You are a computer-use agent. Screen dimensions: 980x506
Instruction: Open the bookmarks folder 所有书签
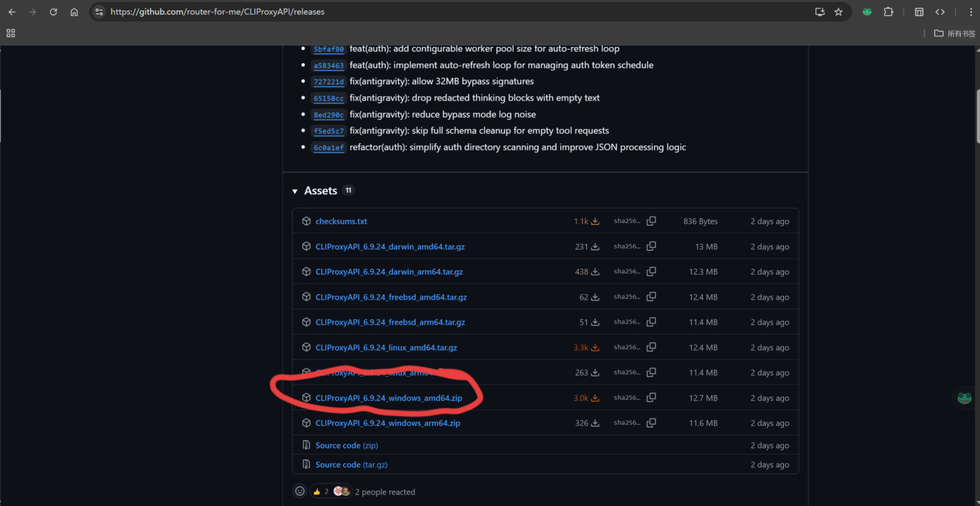coord(955,33)
